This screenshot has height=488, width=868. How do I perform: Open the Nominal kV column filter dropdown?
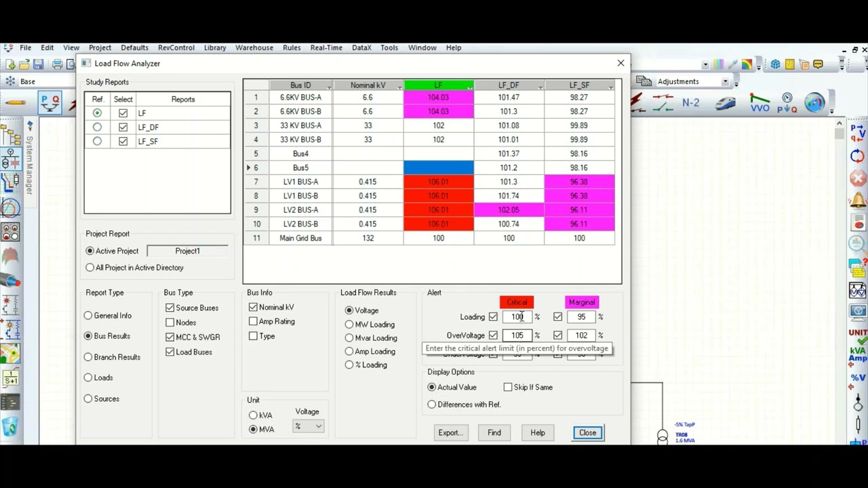pyautogui.click(x=399, y=86)
